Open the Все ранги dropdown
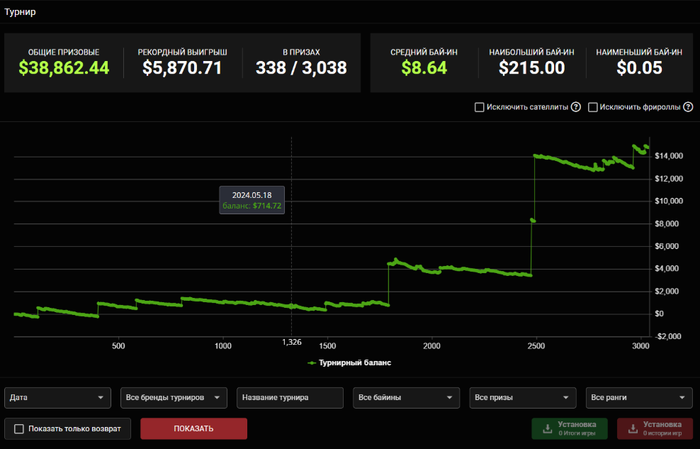Screen dimensions: 700x449 tap(639, 398)
